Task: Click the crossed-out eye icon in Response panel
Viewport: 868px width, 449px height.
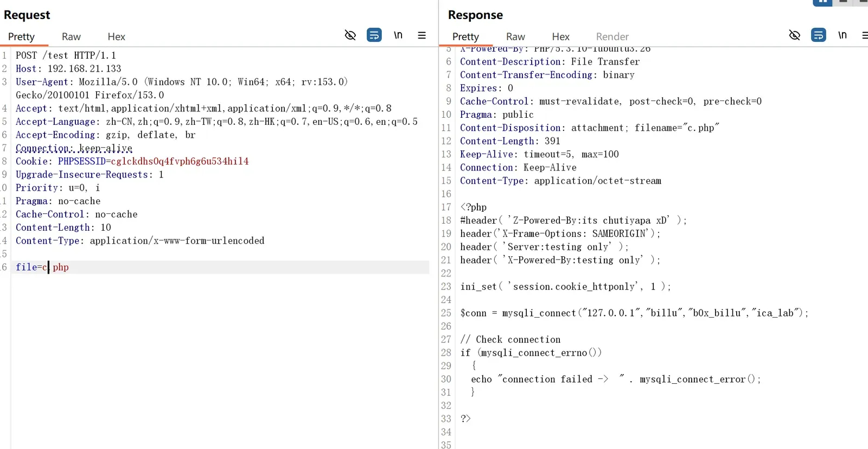Action: pos(795,35)
